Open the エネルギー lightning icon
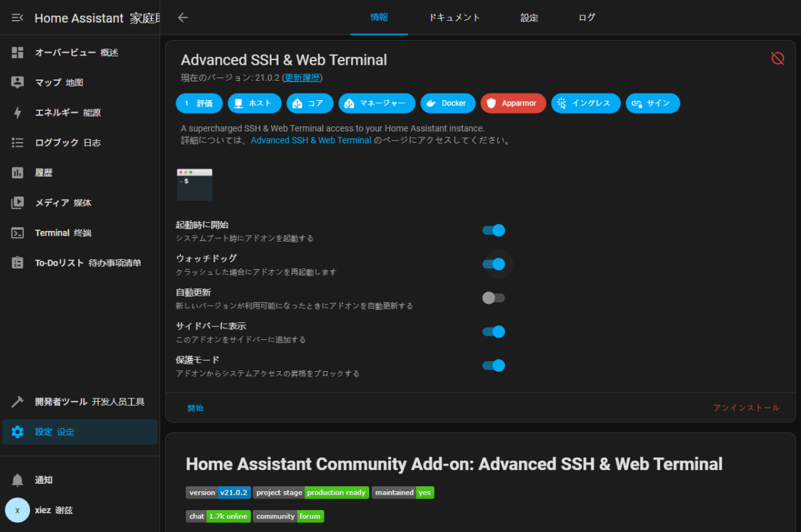The width and height of the screenshot is (801, 532). tap(18, 113)
